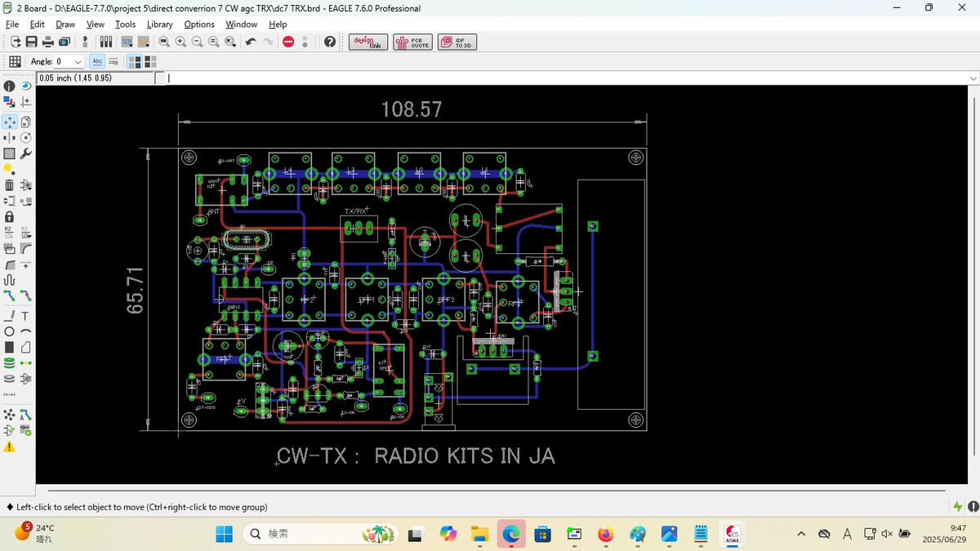
Task: Select the Lock tool
Action: 9,216
